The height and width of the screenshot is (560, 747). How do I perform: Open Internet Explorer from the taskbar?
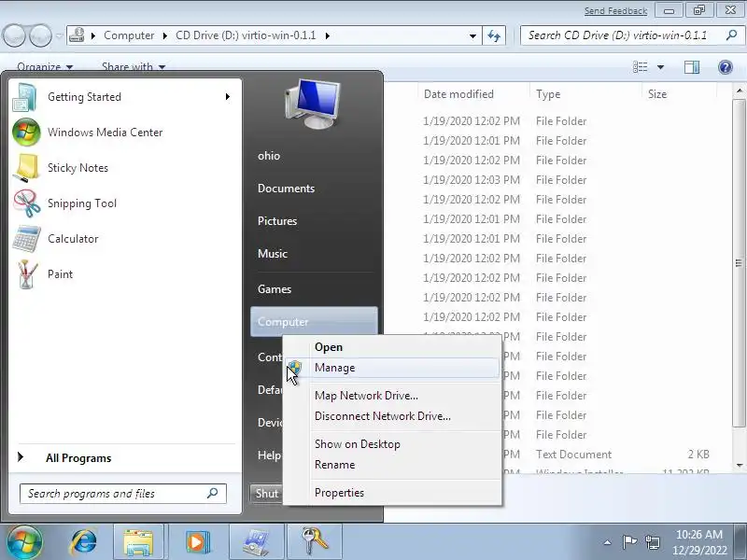[x=84, y=542]
